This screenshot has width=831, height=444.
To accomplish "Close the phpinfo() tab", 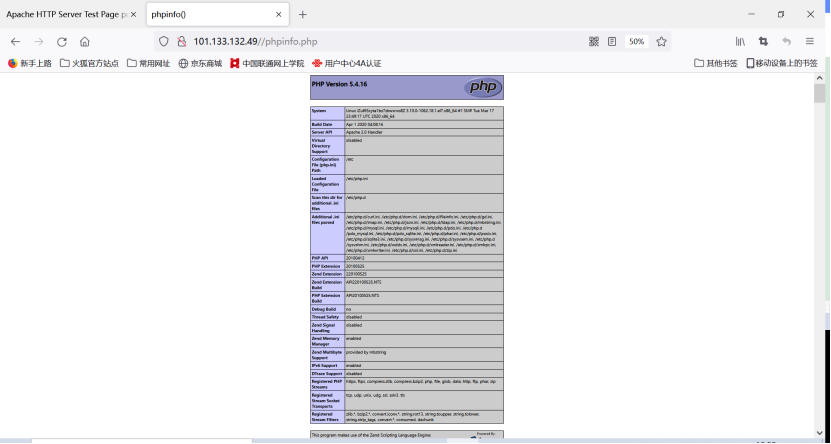I will click(x=278, y=14).
